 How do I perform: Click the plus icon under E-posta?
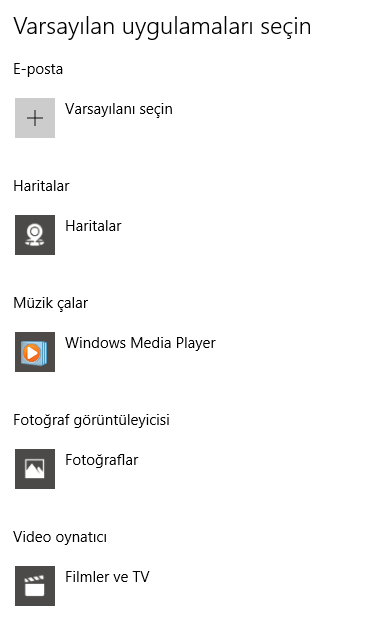pos(35,118)
